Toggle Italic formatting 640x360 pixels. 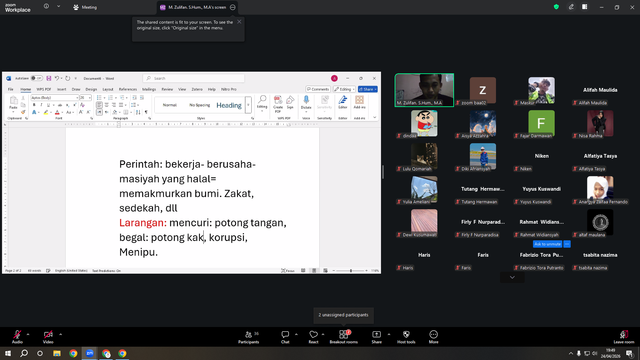coord(41,105)
